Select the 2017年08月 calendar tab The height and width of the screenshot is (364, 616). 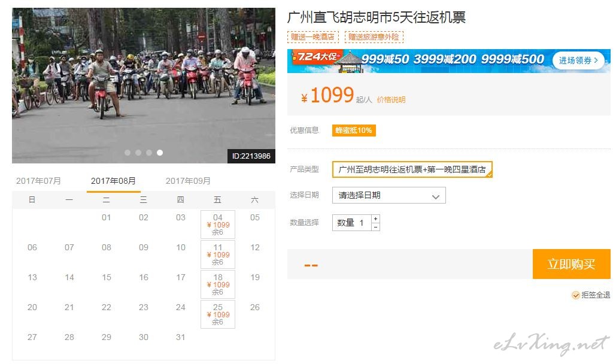[x=114, y=181]
